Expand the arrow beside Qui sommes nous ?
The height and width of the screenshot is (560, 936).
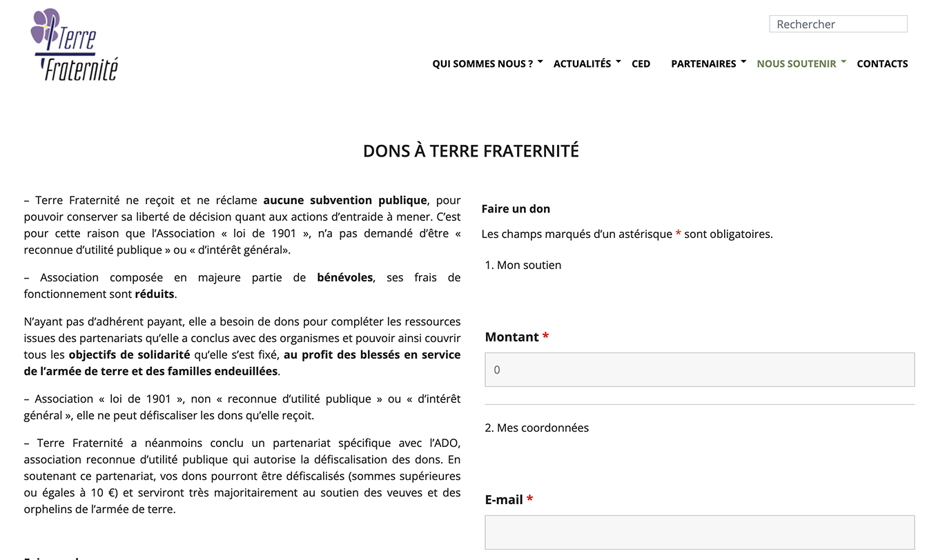coord(540,62)
